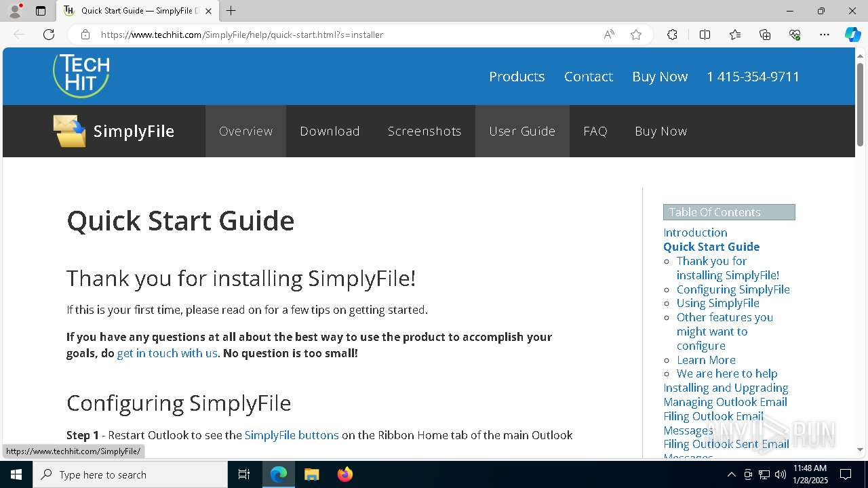This screenshot has width=868, height=488.
Task: Show hidden system tray icons
Action: tap(731, 474)
